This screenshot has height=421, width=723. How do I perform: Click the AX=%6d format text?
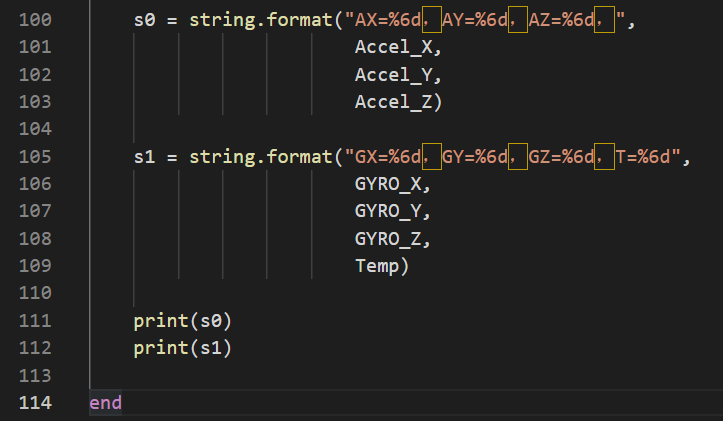(388, 20)
